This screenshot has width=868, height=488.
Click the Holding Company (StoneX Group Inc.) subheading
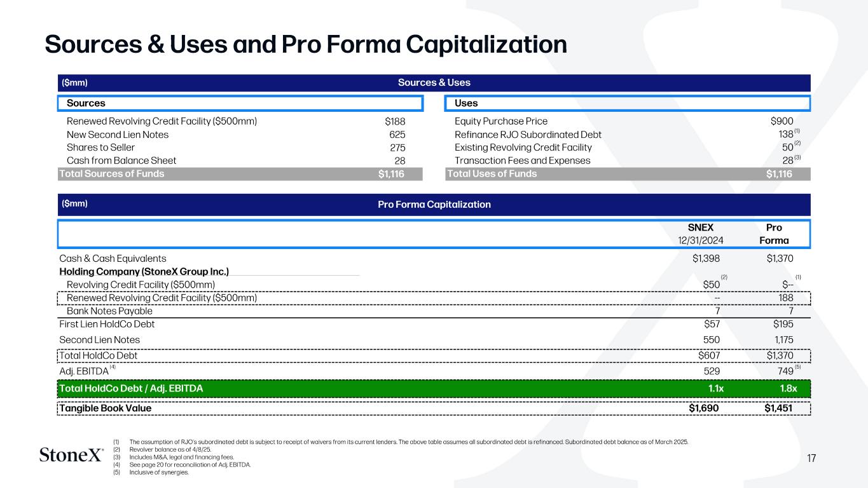[x=144, y=272]
